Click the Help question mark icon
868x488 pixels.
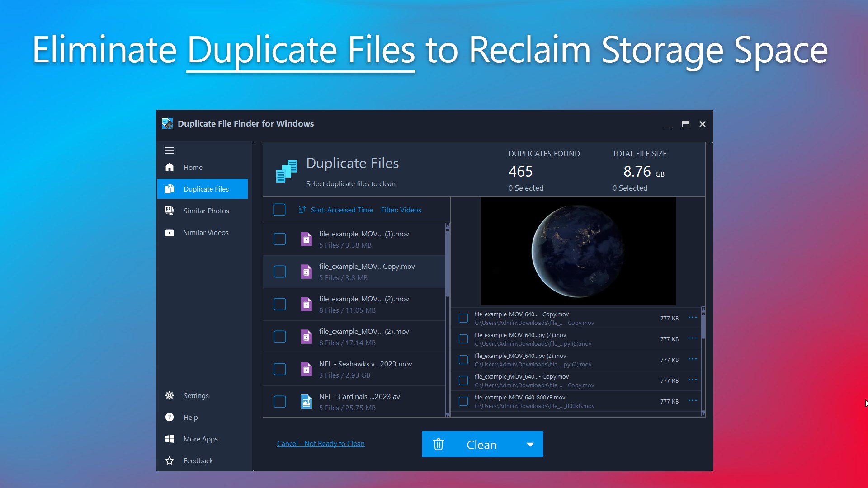pyautogui.click(x=170, y=417)
